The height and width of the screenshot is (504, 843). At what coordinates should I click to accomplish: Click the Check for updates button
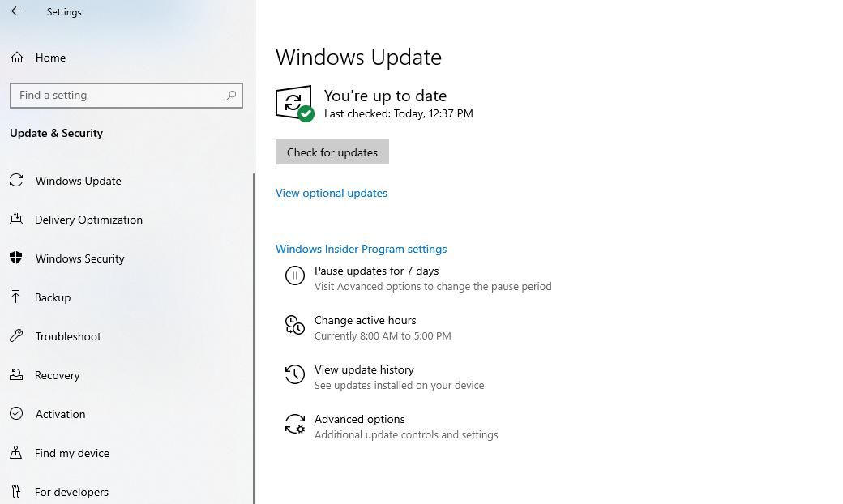coord(332,152)
